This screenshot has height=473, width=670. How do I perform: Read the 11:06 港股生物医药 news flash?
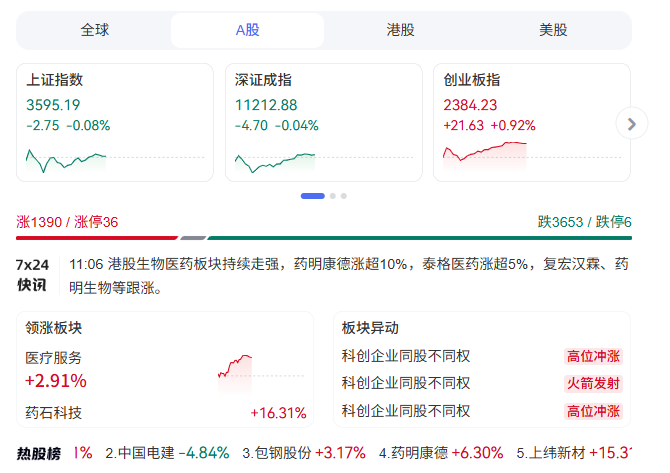click(350, 276)
